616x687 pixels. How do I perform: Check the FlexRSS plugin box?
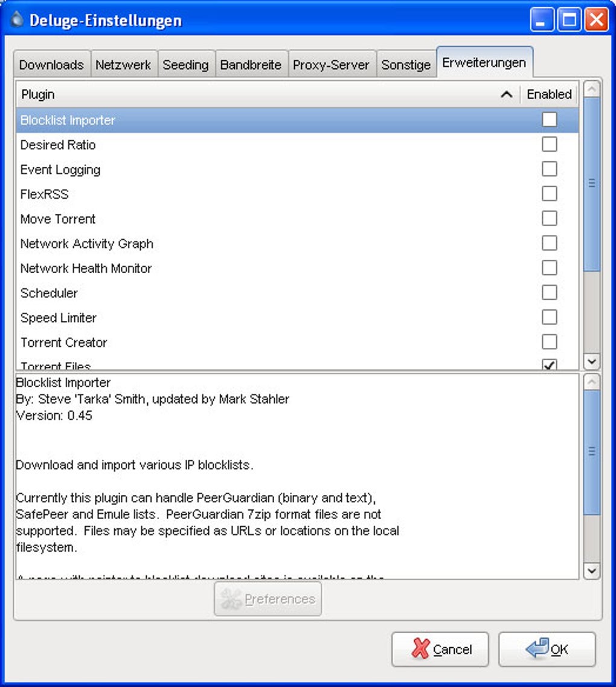coord(550,193)
